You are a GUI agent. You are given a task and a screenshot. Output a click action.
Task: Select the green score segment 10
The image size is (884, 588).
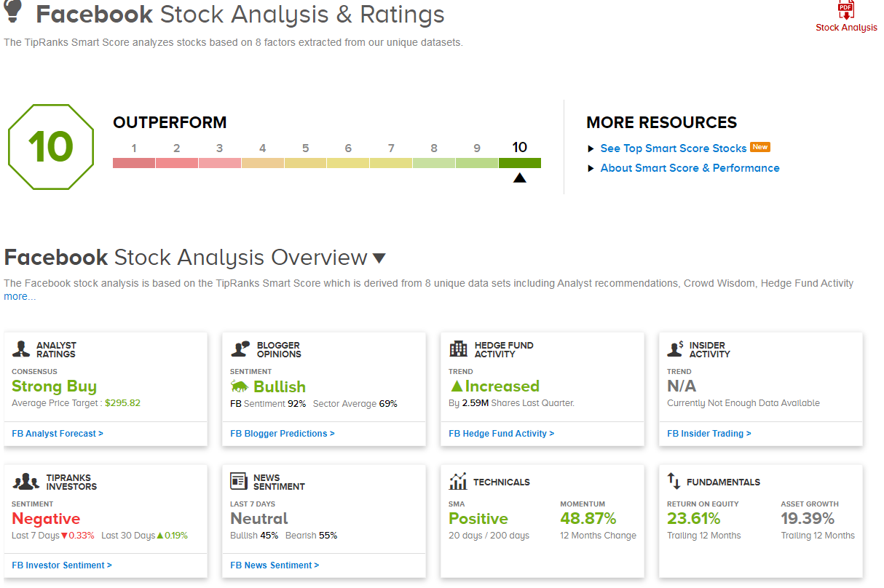click(x=520, y=163)
